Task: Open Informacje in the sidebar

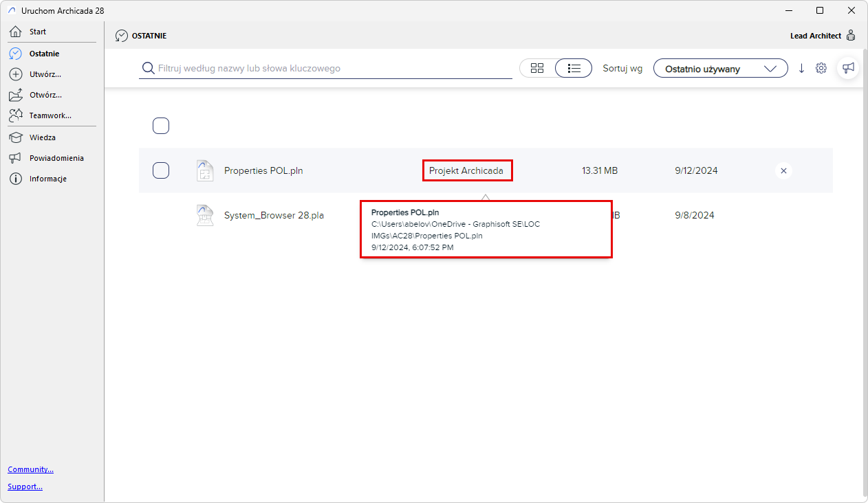Action: click(x=48, y=179)
